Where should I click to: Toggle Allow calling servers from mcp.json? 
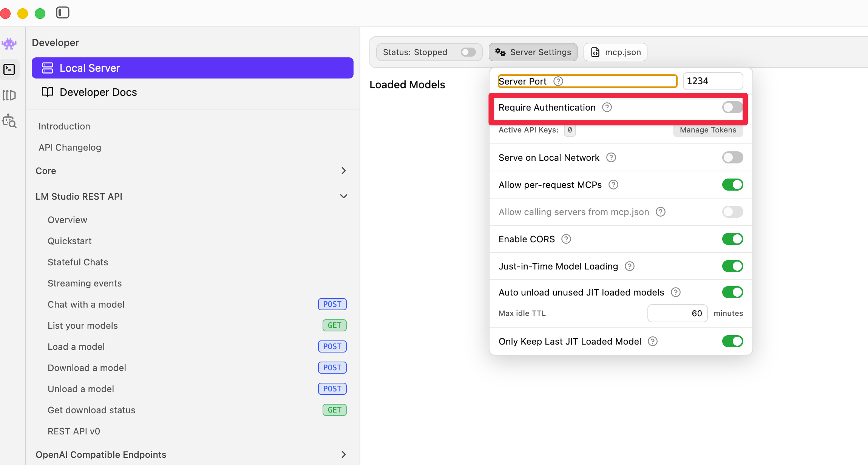[732, 212]
